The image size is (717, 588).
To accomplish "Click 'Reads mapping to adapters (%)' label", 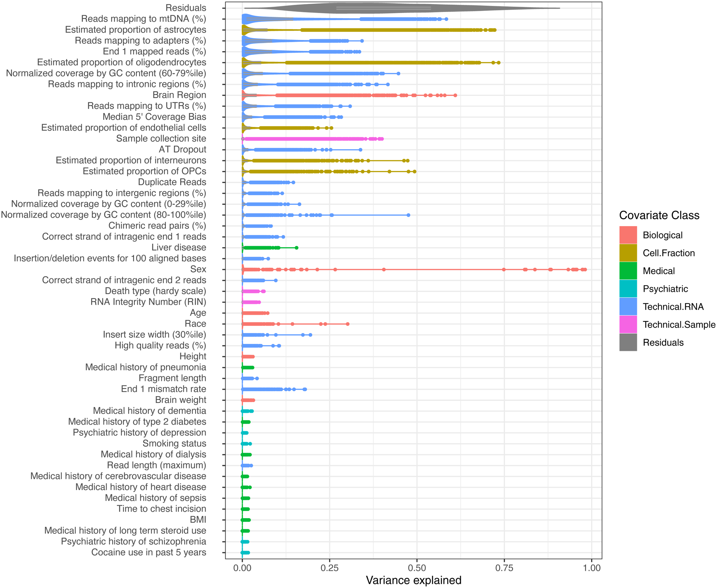I will coord(140,40).
